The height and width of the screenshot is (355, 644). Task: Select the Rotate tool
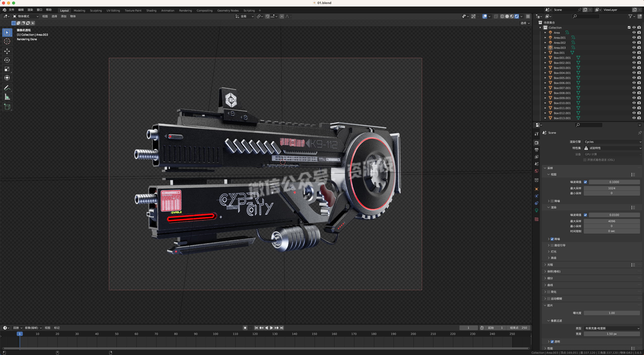coord(7,60)
